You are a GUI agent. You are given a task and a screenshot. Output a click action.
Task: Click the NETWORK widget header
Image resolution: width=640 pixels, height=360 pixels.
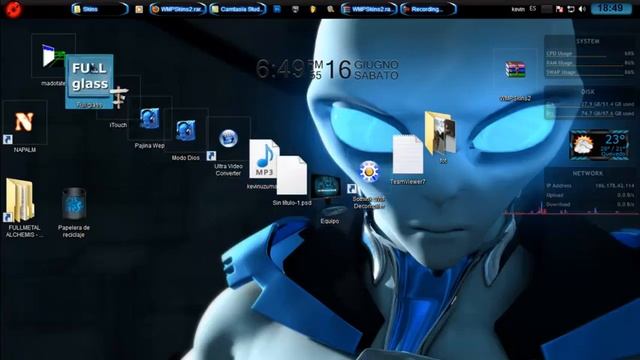pyautogui.click(x=588, y=173)
